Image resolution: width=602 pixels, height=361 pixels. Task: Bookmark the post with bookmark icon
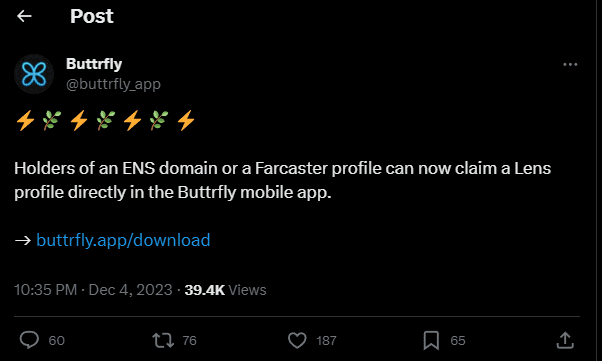point(431,340)
